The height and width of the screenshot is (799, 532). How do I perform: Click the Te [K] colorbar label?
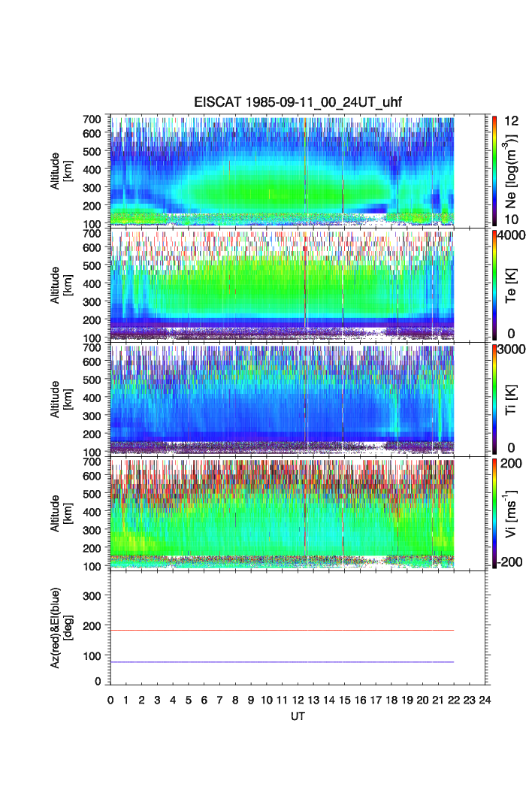tap(512, 285)
